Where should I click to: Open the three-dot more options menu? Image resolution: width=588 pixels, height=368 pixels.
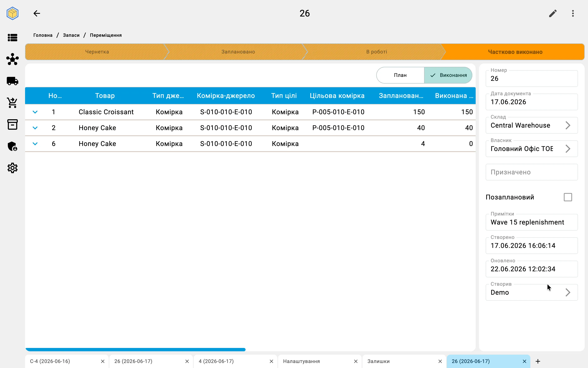pos(573,13)
